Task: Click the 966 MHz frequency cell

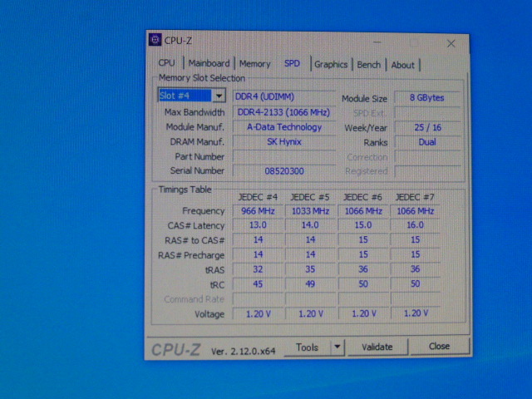Action: point(258,211)
